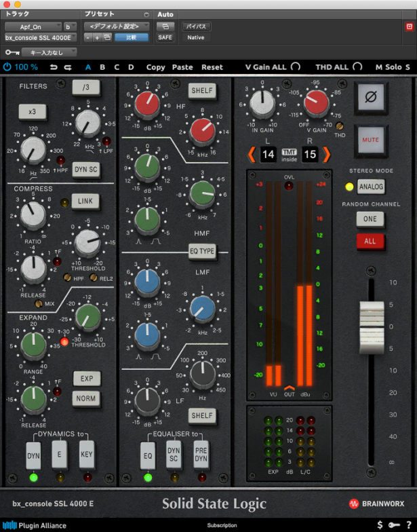The width and height of the screenshot is (417, 532).
Task: Click Reset in the toolbar
Action: click(x=212, y=67)
